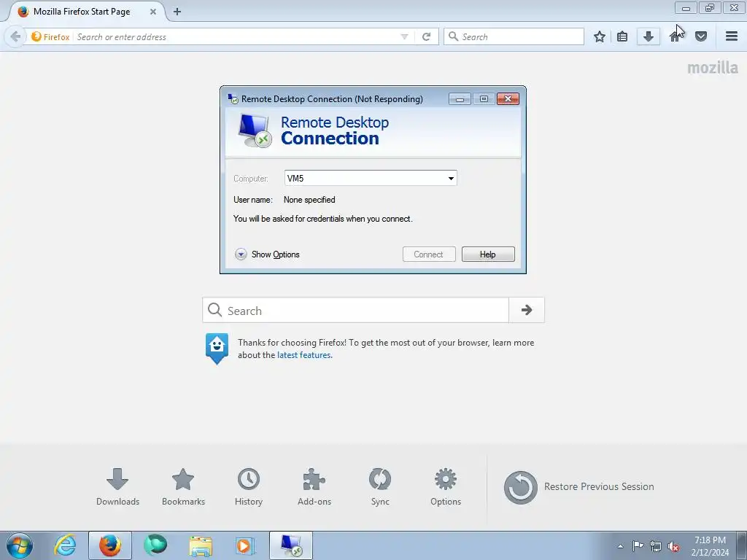Open Action Center flag in system tray
747x560 pixels.
[x=638, y=546]
